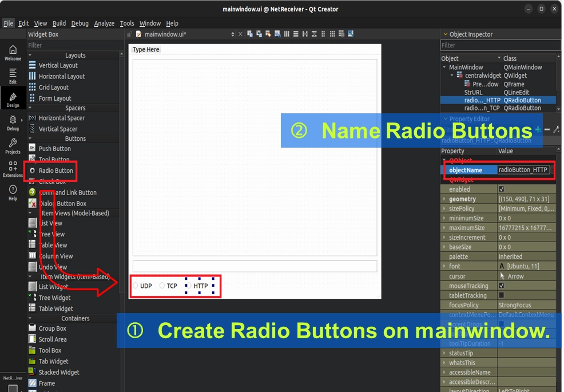Image resolution: width=564 pixels, height=392 pixels.
Task: Open the mainwindow.ui document dropdown
Action: (x=233, y=34)
